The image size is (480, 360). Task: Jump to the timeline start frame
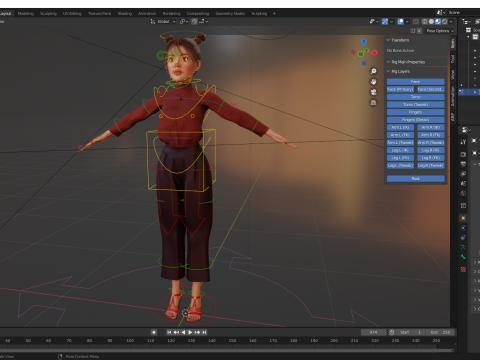169,332
